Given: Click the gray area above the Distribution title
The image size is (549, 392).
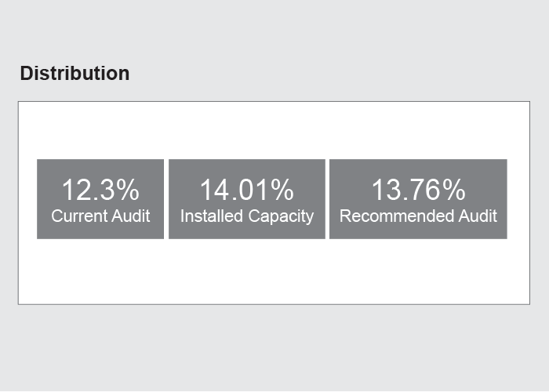Looking at the screenshot, I should pos(274,31).
